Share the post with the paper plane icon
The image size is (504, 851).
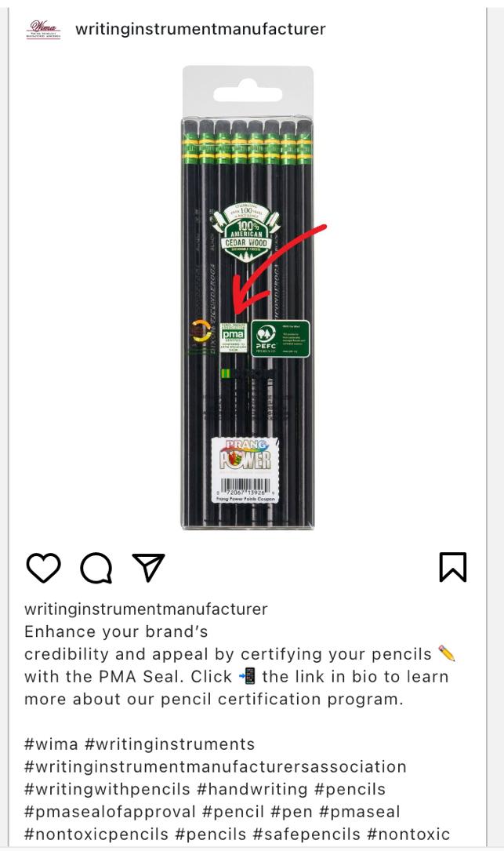coord(148,567)
